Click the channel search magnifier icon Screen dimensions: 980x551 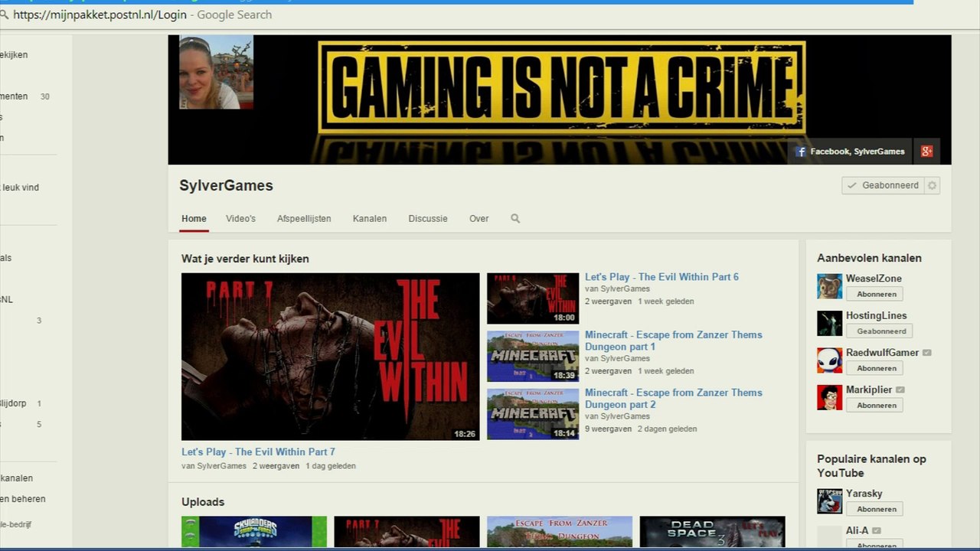(515, 219)
